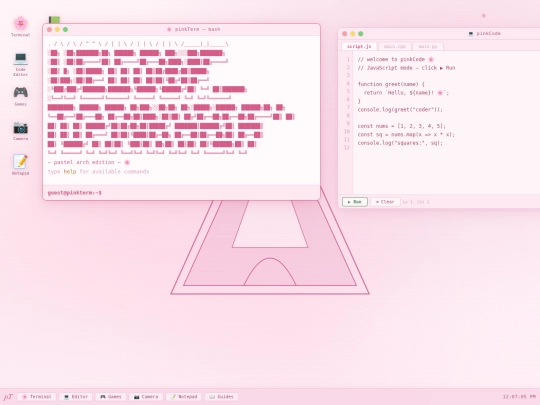The width and height of the screenshot is (540, 405).
Task: Click the pinkTerm — bash title bar
Action: [181, 30]
